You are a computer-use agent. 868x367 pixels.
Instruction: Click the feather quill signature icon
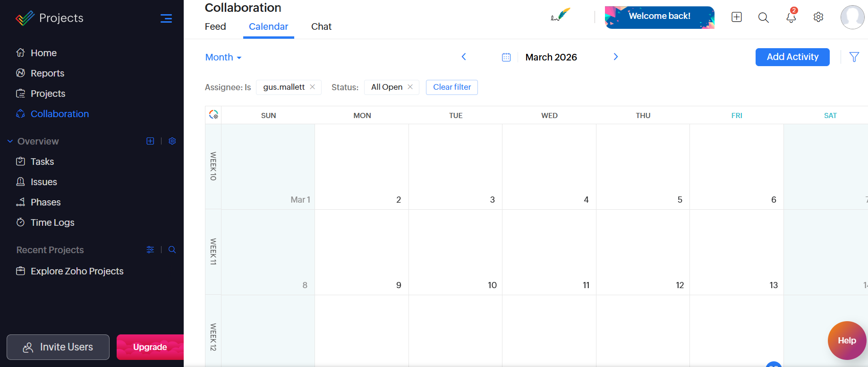(x=561, y=15)
